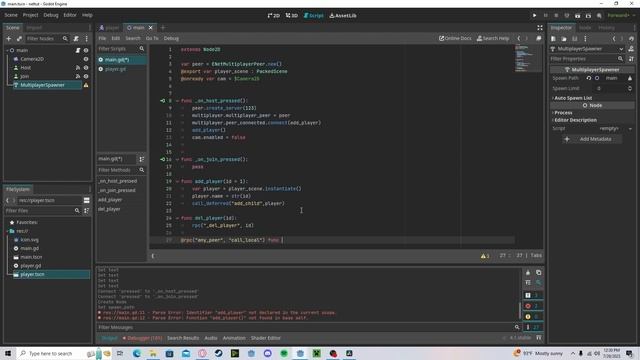The image size is (640, 360).
Task: Create a new resource in the Inspector
Action: pyautogui.click(x=553, y=39)
